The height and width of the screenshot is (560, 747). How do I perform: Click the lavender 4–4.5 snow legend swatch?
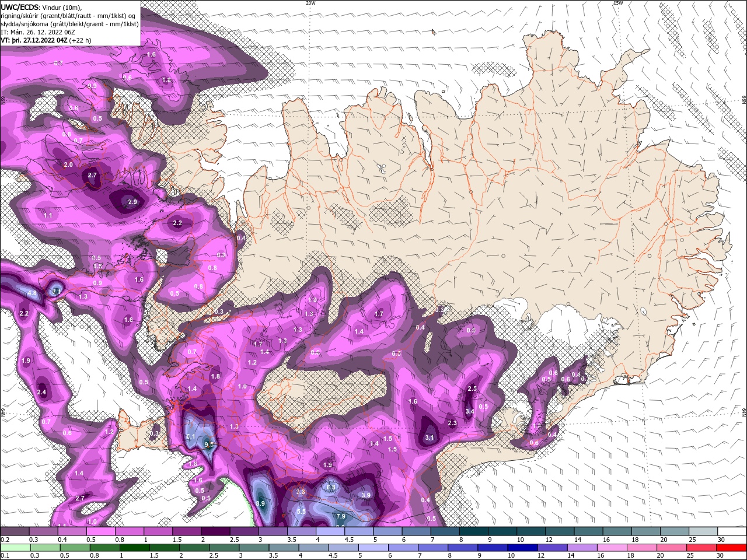pos(330,531)
